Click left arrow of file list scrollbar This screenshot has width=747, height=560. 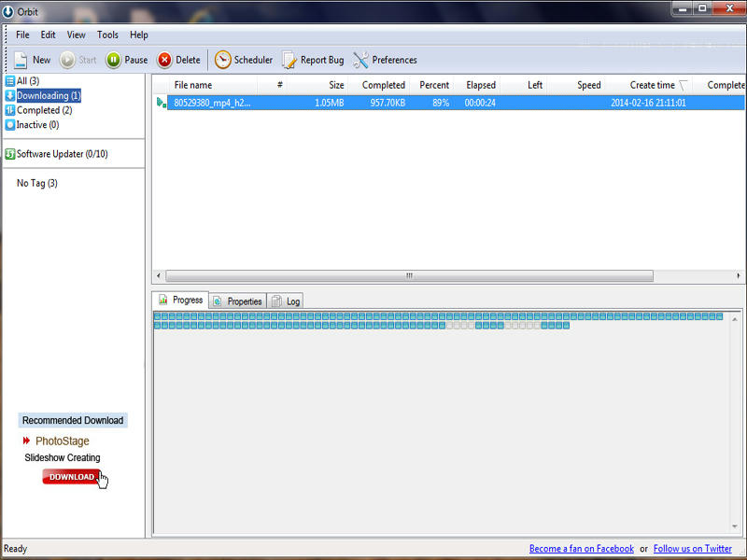pyautogui.click(x=159, y=275)
